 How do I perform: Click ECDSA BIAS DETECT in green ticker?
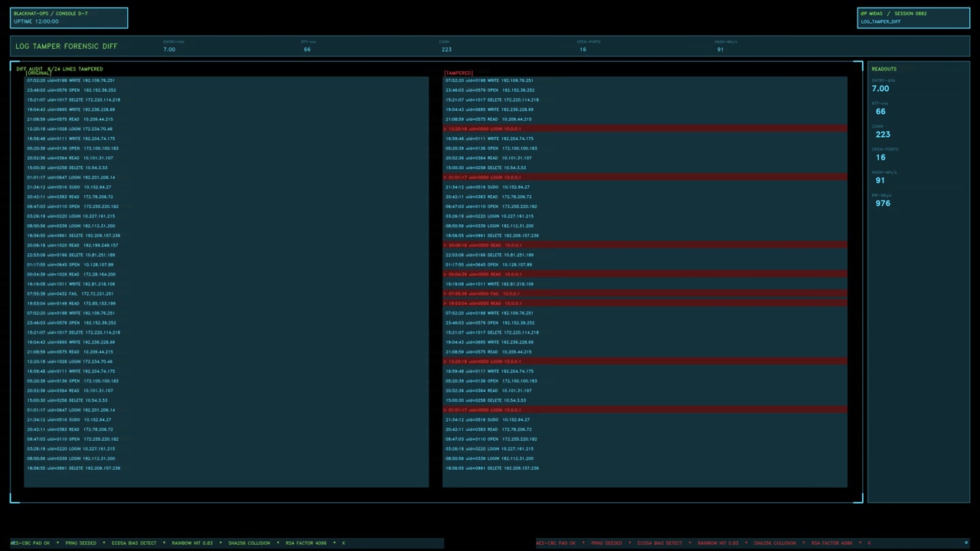coord(134,543)
